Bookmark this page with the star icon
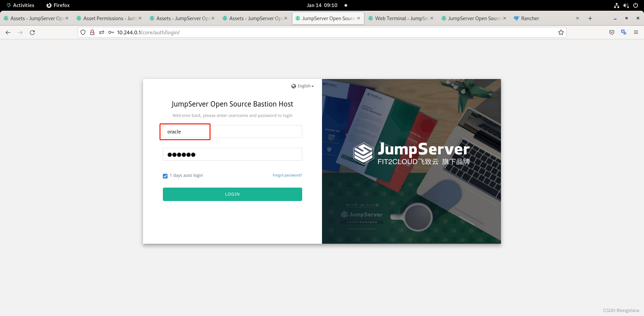Viewport: 644px width, 316px height. click(561, 32)
